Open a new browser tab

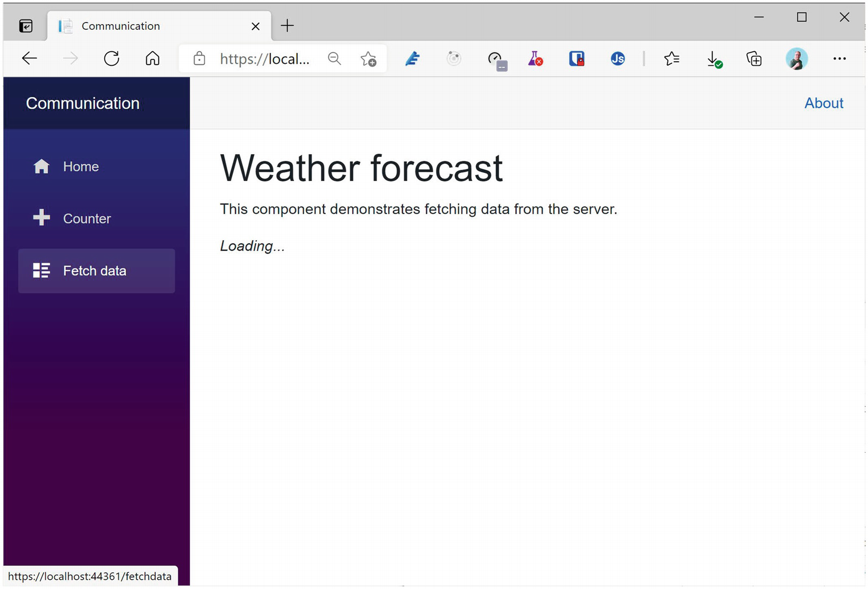[287, 26]
